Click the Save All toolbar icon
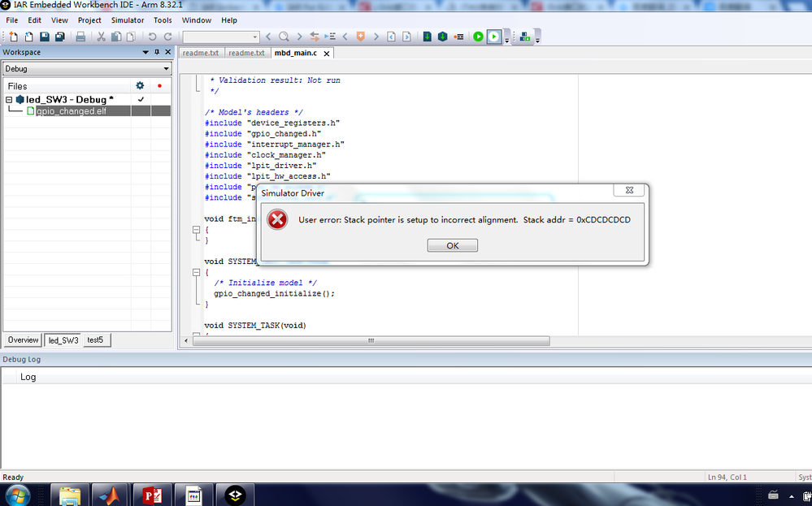This screenshot has width=812, height=506. pyautogui.click(x=60, y=37)
